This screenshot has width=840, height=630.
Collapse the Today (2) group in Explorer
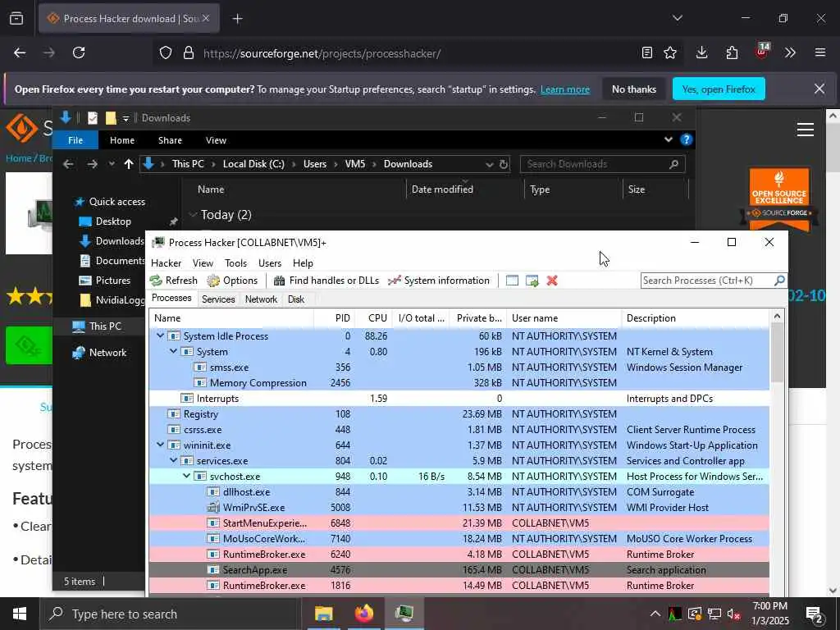click(x=193, y=215)
